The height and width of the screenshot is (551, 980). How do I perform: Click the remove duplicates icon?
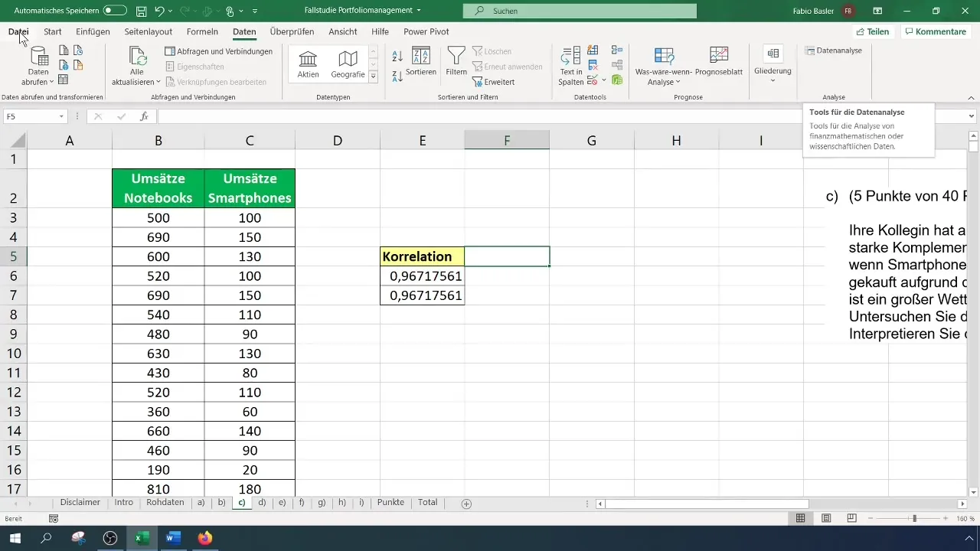tap(593, 65)
